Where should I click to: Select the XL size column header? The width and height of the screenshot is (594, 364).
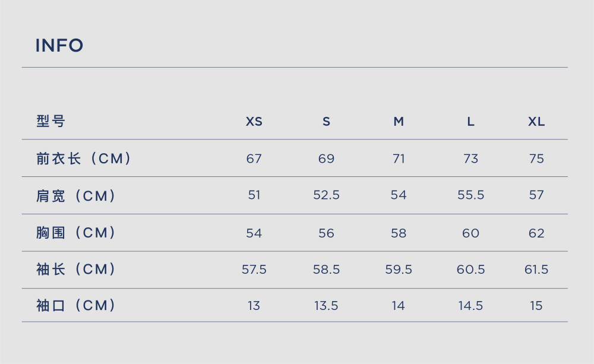point(536,122)
